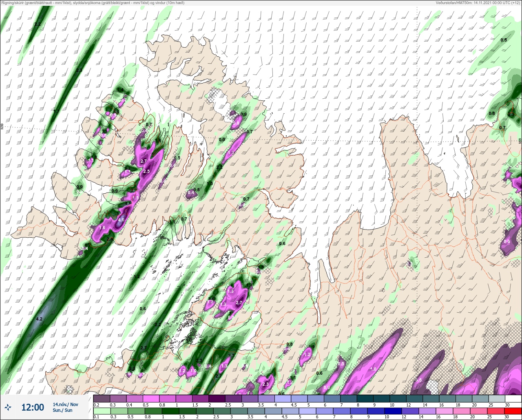
Task: Click the 12:00 forecast time label
Action: coord(33,407)
